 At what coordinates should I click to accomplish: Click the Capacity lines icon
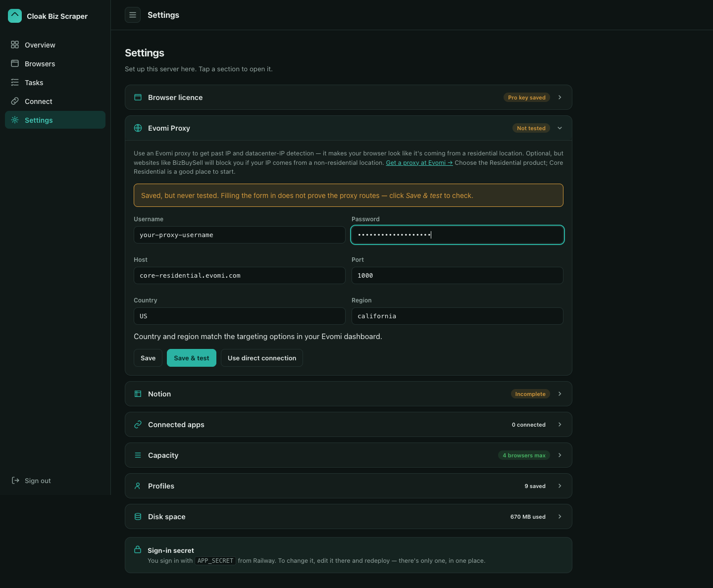pos(138,455)
